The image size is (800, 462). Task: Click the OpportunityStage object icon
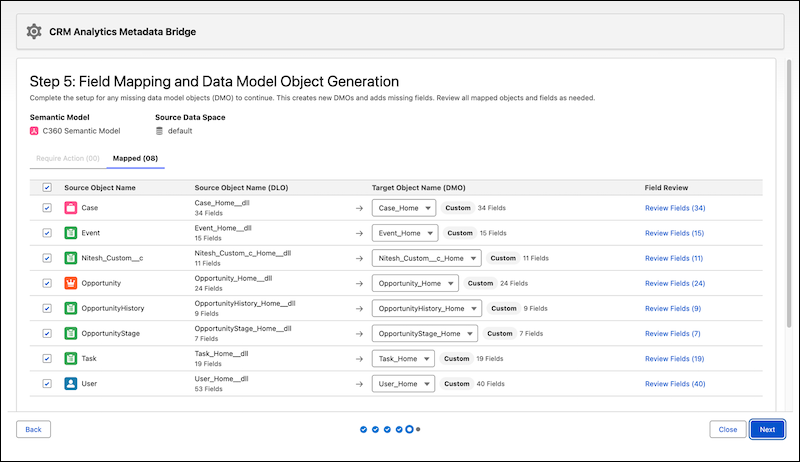coord(71,333)
